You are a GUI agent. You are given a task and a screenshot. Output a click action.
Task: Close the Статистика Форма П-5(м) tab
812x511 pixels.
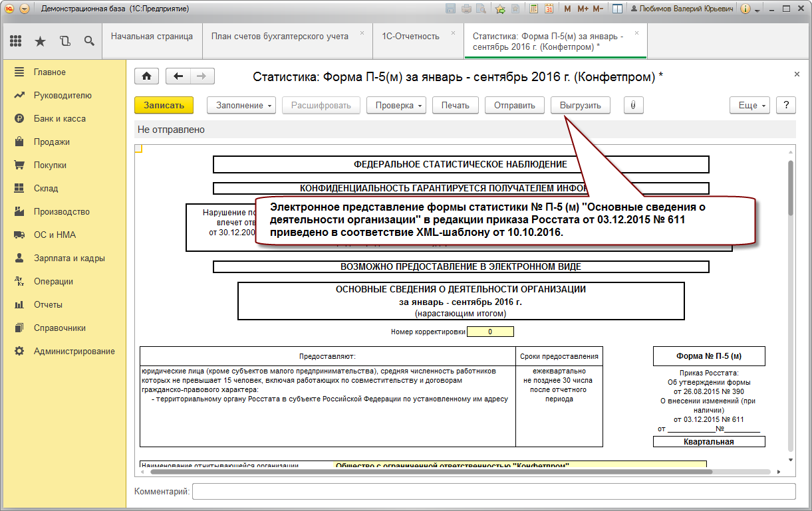click(x=636, y=33)
